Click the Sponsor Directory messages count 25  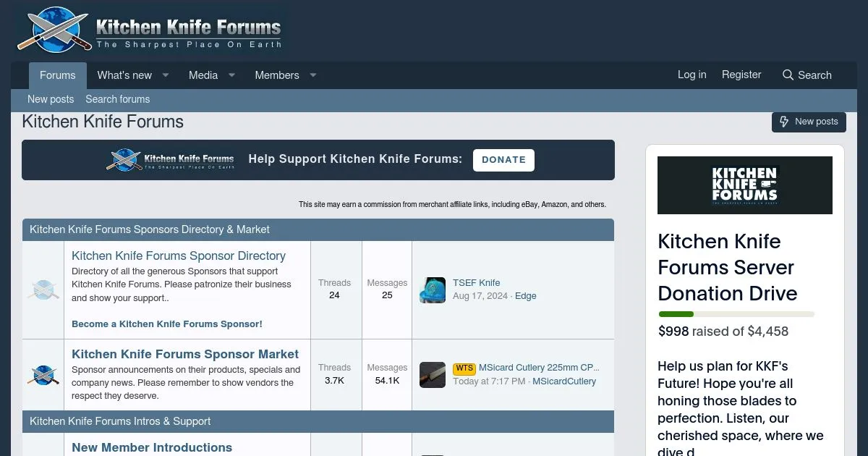tap(387, 295)
